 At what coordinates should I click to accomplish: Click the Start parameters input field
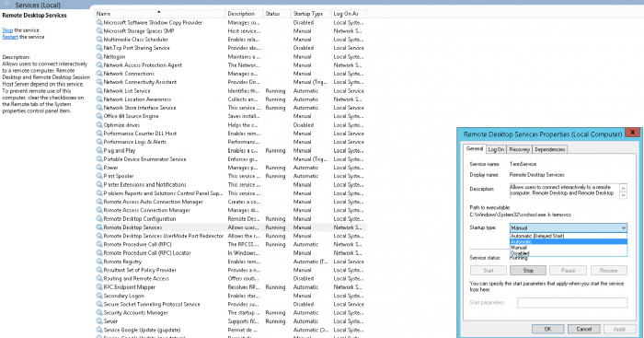click(x=572, y=303)
